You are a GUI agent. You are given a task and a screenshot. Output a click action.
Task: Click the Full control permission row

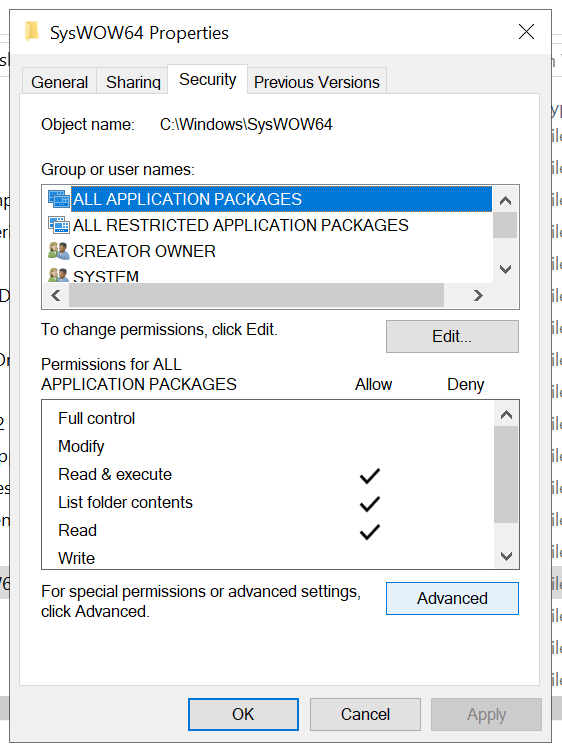[268, 419]
